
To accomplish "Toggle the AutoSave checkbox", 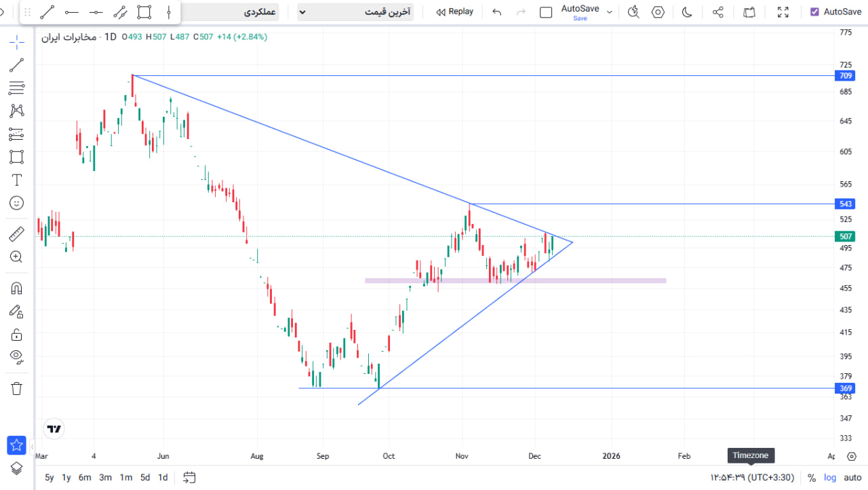I will click(814, 12).
